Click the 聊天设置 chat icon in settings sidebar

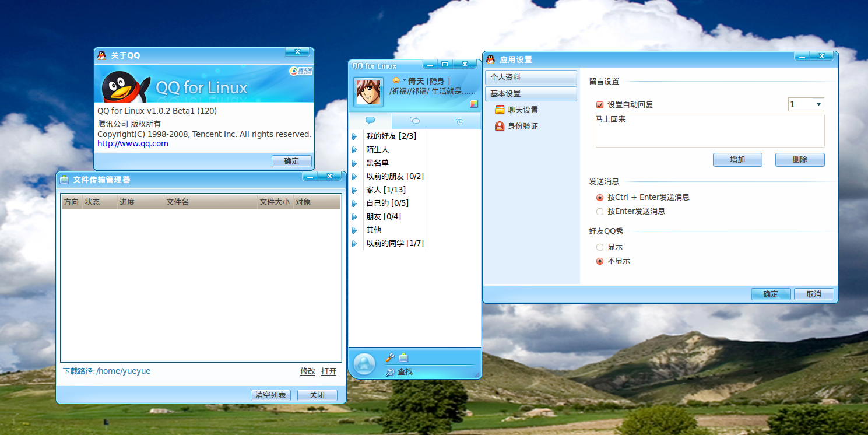click(500, 110)
